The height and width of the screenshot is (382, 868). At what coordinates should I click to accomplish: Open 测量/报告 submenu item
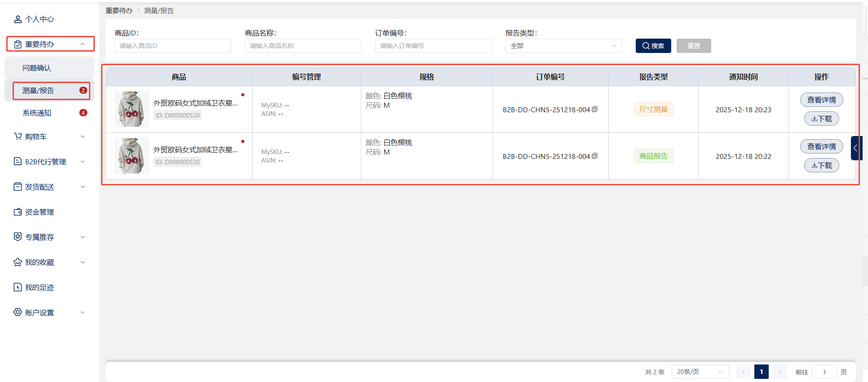point(49,90)
